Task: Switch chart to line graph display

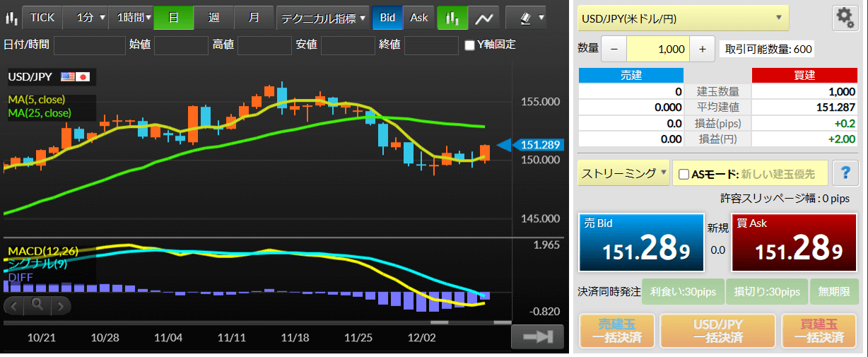Action: [484, 18]
